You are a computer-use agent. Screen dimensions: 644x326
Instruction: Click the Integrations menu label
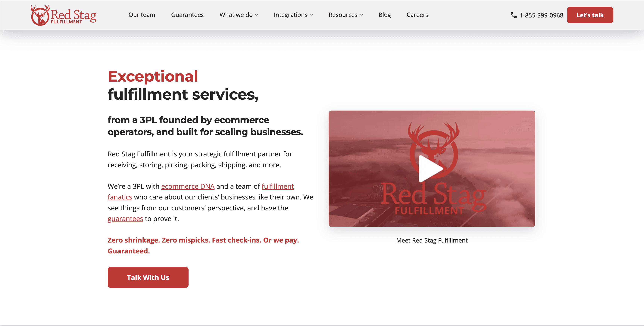click(290, 15)
